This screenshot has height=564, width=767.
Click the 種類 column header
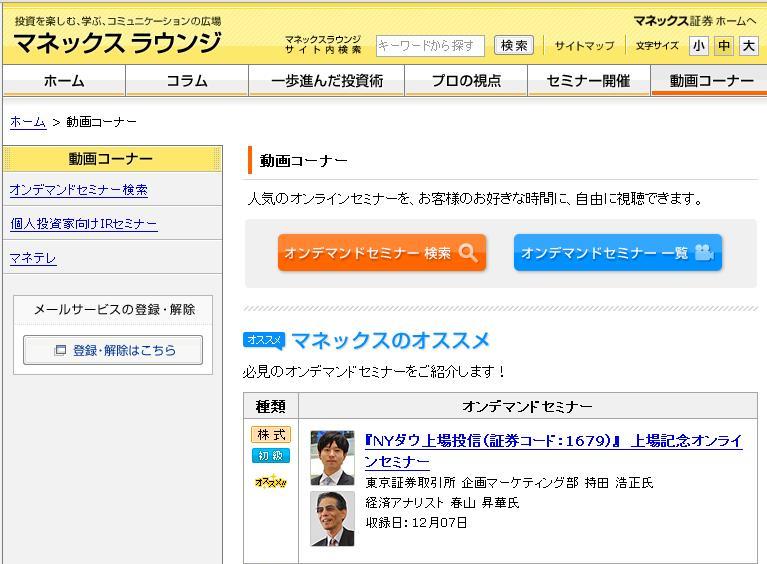(271, 406)
